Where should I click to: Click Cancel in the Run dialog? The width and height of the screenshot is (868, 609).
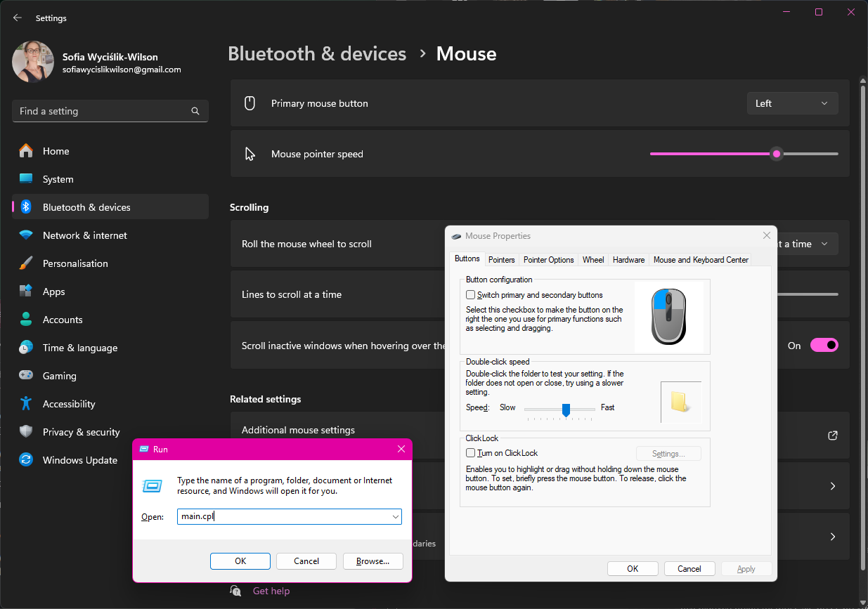306,561
